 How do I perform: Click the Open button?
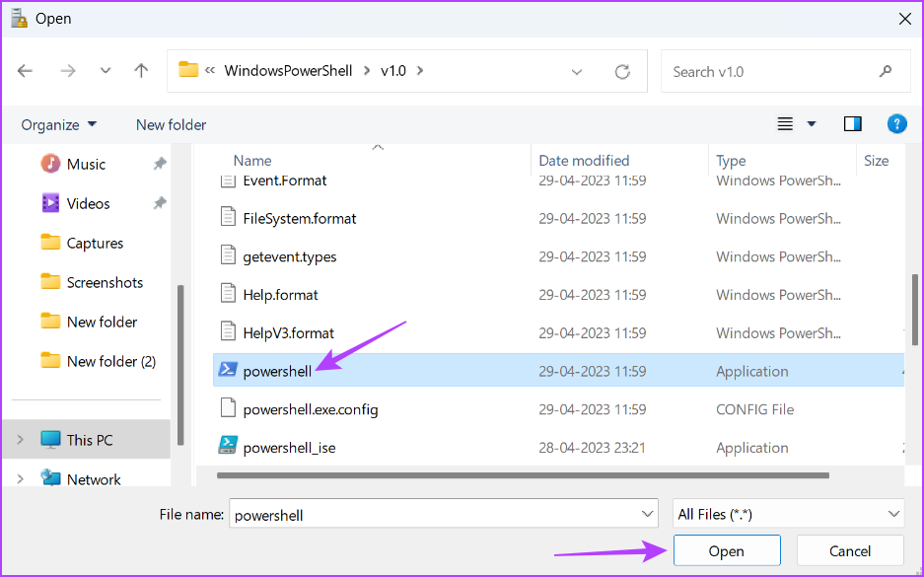click(727, 551)
